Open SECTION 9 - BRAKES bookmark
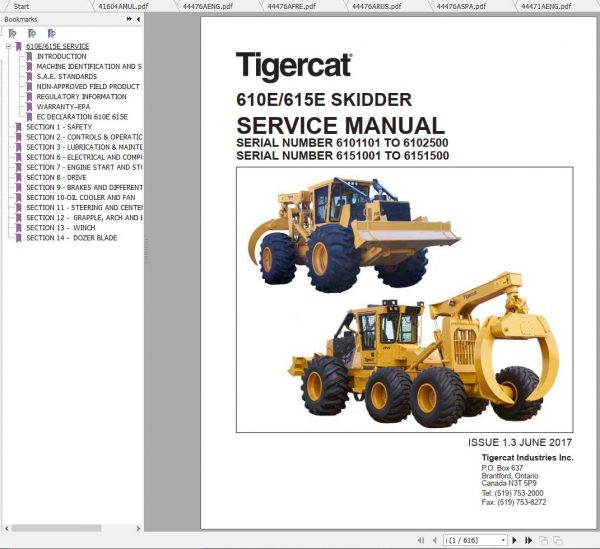 tap(84, 187)
